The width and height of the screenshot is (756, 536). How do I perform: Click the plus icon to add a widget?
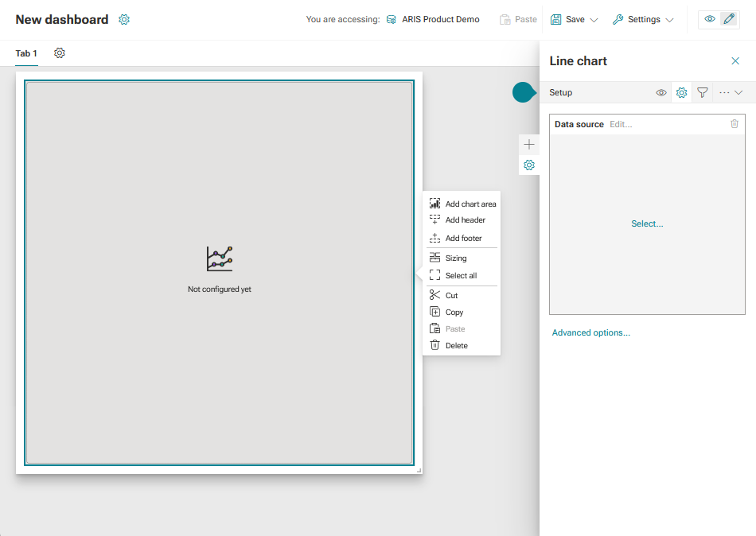(529, 144)
